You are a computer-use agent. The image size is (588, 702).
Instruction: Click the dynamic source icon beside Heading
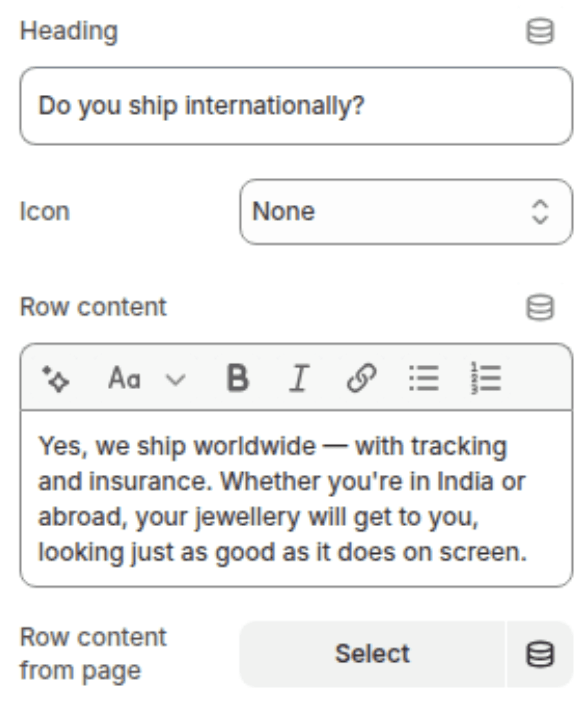pyautogui.click(x=540, y=32)
